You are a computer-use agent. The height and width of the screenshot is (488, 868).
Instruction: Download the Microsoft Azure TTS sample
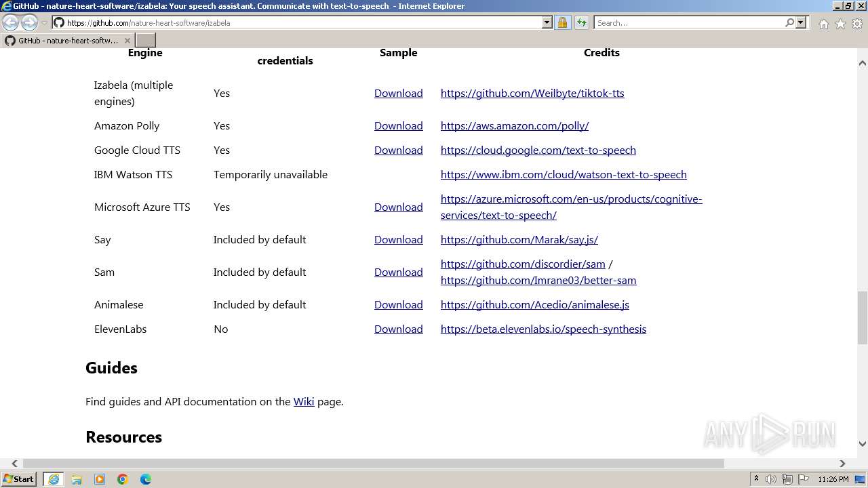tap(399, 207)
